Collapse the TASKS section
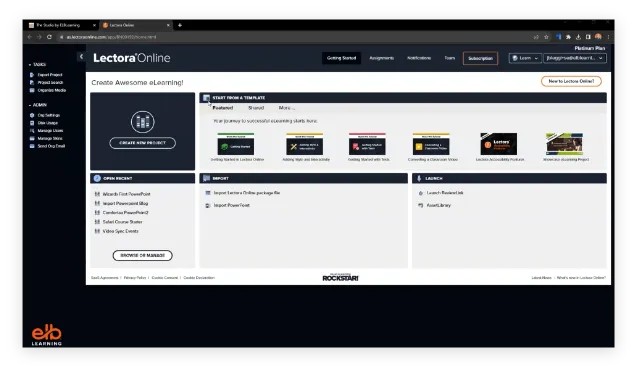The width and height of the screenshot is (637, 373). click(37, 65)
